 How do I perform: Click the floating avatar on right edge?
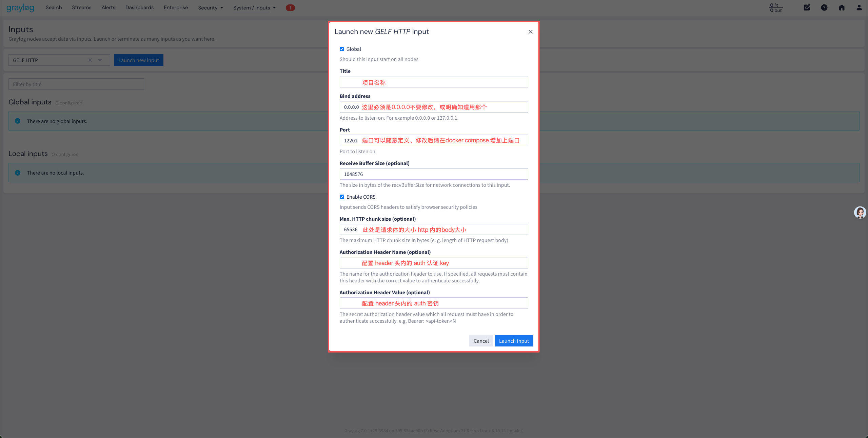[x=860, y=213]
